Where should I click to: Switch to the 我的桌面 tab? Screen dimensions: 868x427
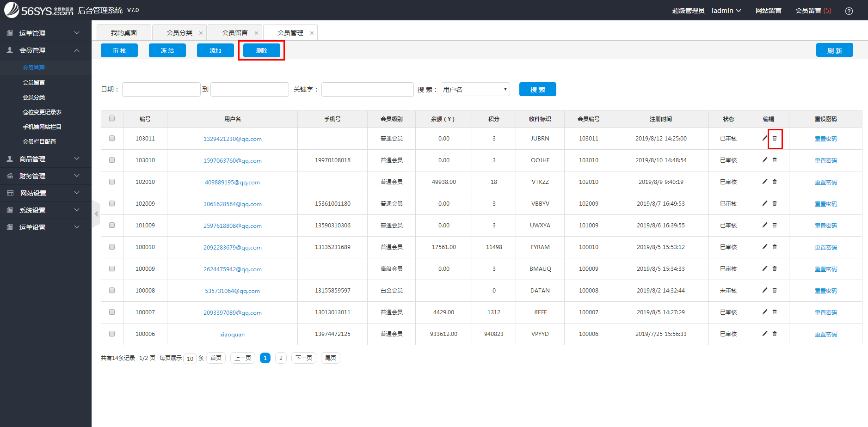click(x=124, y=33)
